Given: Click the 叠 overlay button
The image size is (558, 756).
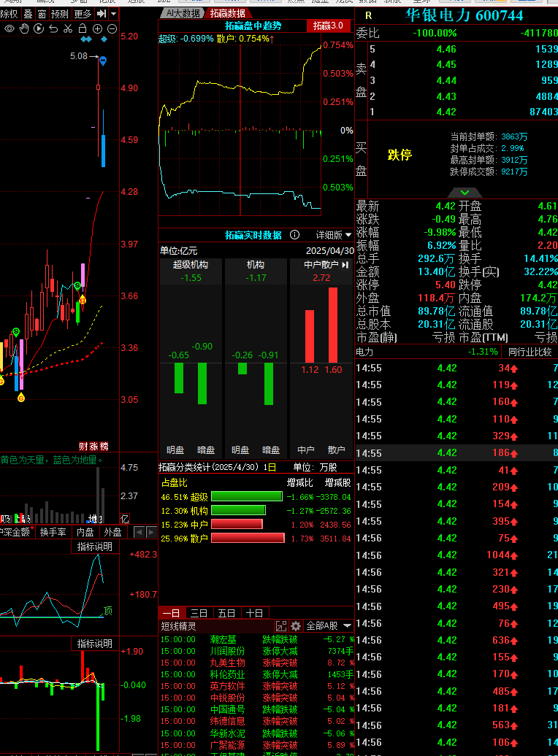Looking at the screenshot, I should click(28, 14).
